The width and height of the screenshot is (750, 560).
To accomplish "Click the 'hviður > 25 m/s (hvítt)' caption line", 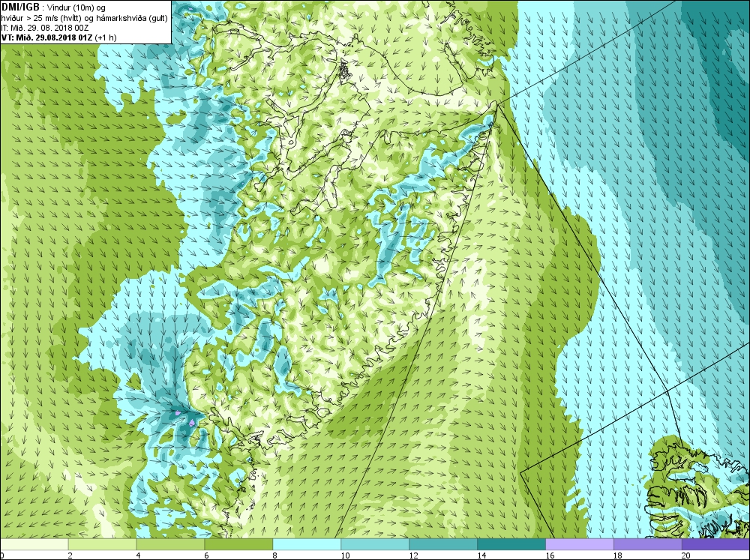I will click(x=85, y=18).
